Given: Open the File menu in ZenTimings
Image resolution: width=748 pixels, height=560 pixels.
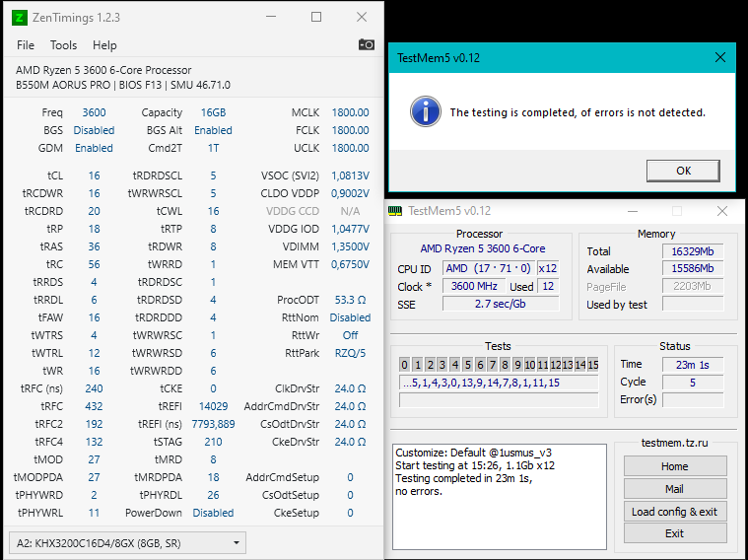Looking at the screenshot, I should (26, 45).
